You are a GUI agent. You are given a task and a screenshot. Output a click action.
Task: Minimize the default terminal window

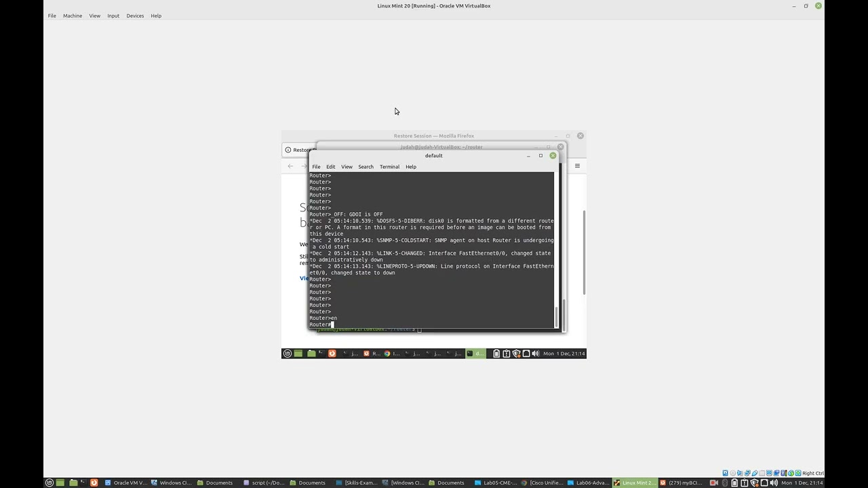tap(528, 155)
